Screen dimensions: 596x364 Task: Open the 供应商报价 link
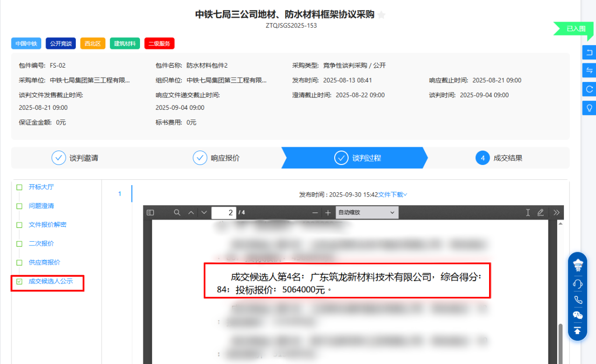click(44, 263)
